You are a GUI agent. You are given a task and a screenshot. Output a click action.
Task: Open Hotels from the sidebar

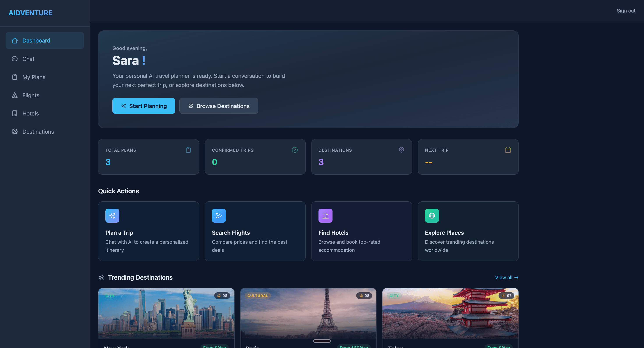click(x=45, y=113)
